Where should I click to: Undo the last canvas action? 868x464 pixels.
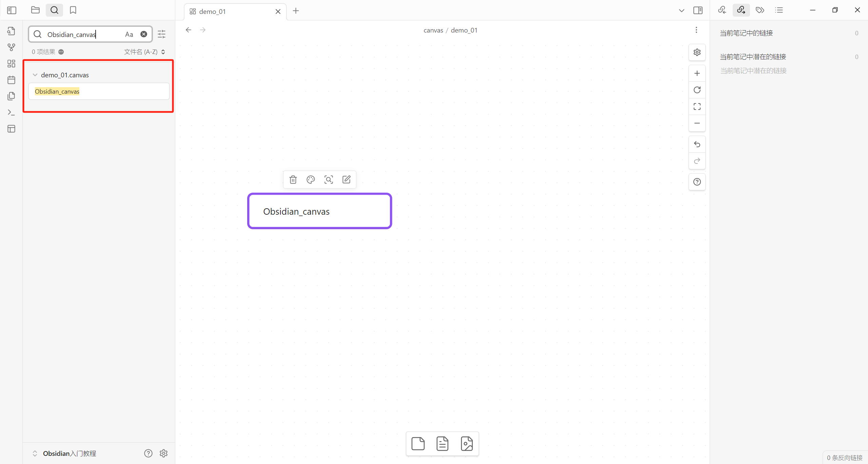pos(697,144)
